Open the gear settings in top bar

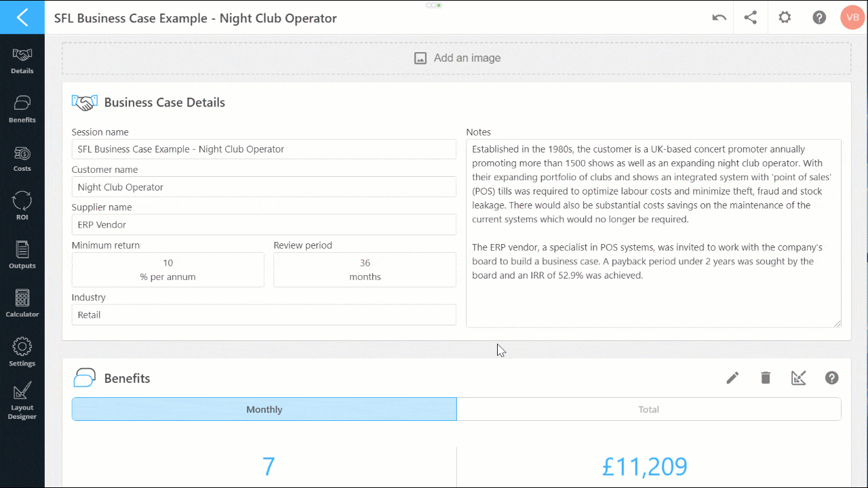pos(785,18)
